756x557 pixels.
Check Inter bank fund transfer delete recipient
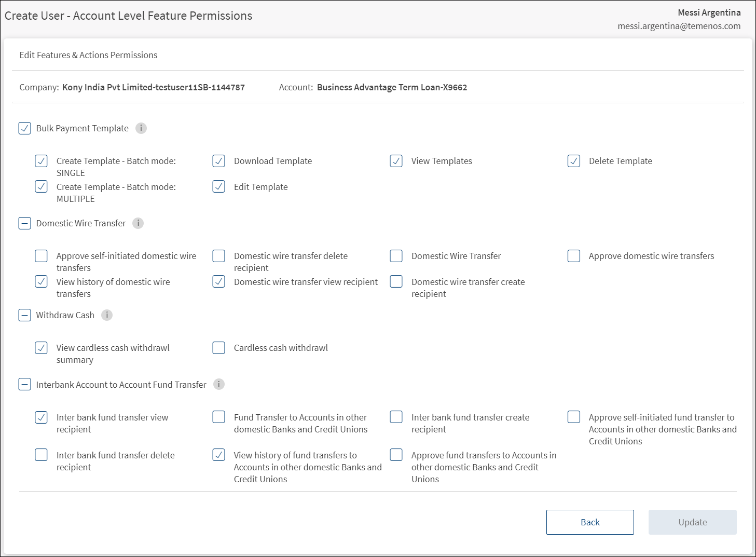click(42, 455)
